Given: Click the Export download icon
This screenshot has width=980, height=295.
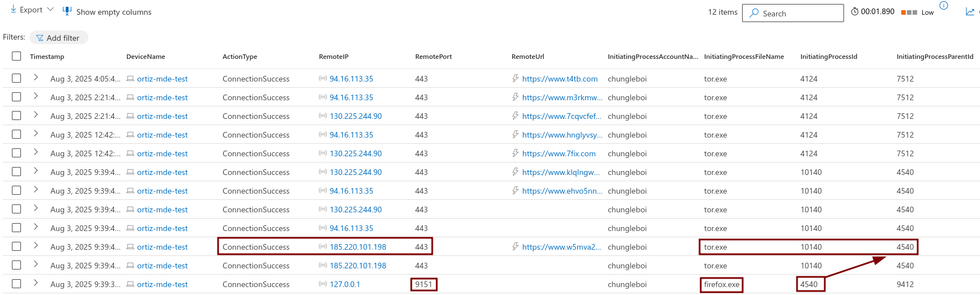Looking at the screenshot, I should [13, 10].
